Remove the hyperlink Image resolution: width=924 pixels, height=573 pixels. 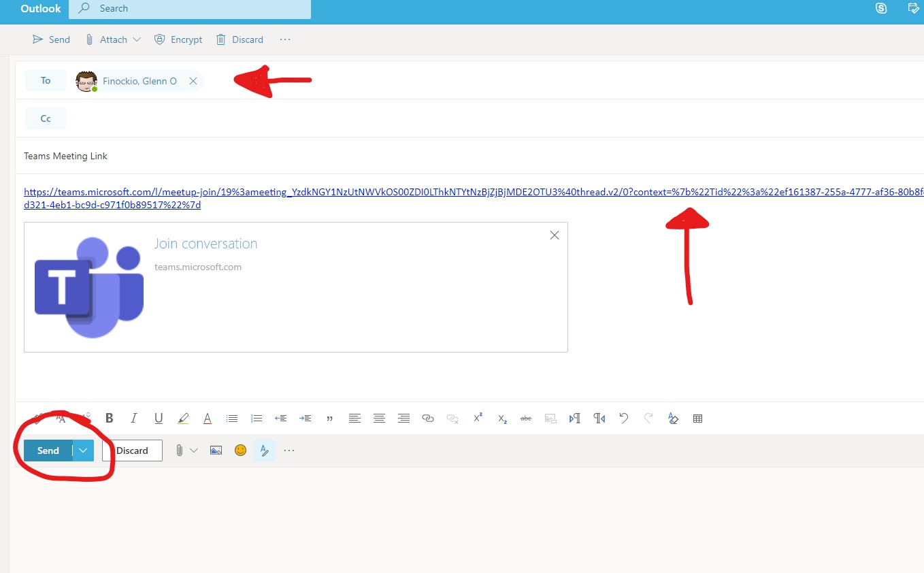[452, 419]
